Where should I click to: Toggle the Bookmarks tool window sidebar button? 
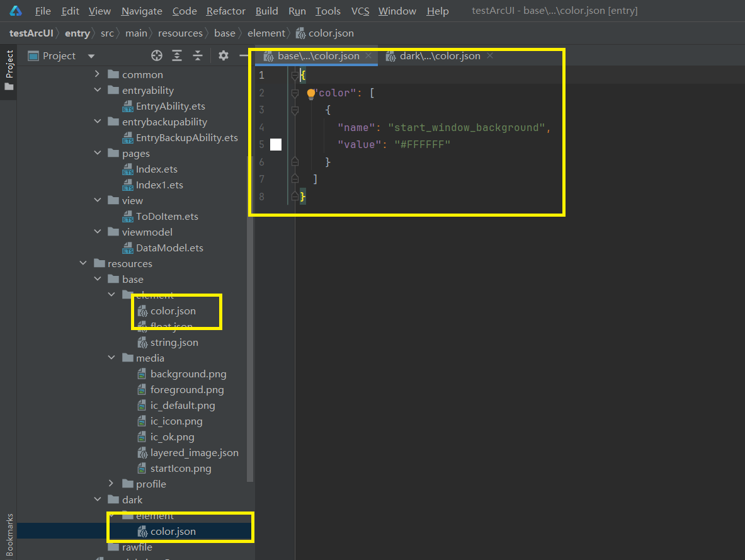coord(9,534)
